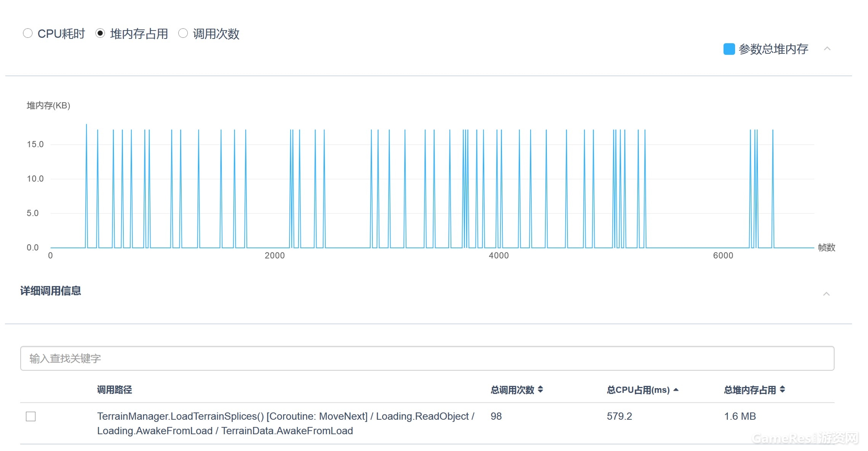868x451 pixels.
Task: Collapse the 详细调用信息 section chevron
Action: tap(826, 294)
